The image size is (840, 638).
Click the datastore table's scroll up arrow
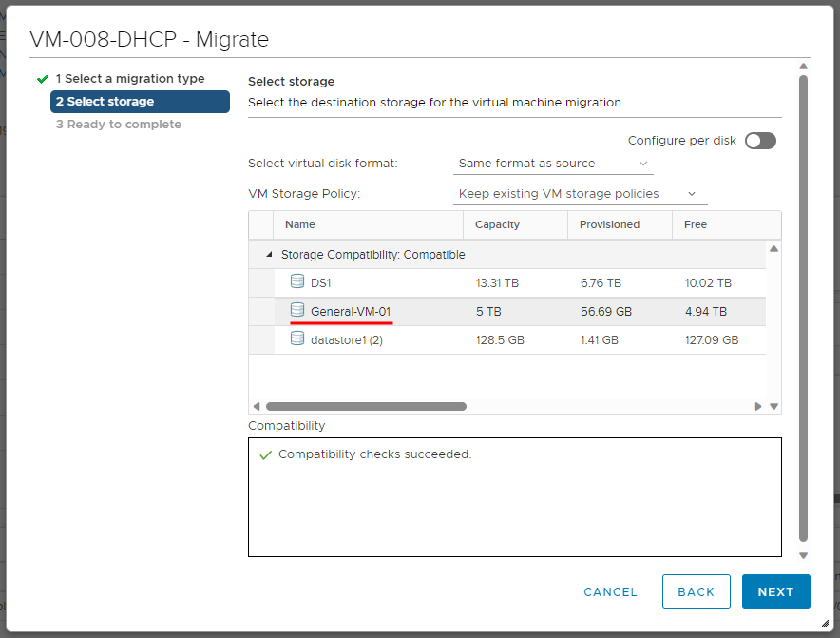click(773, 249)
